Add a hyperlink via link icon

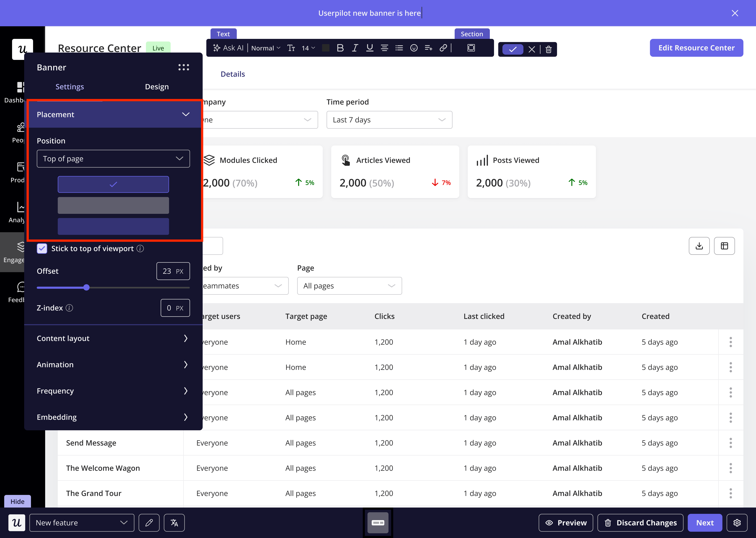point(443,48)
